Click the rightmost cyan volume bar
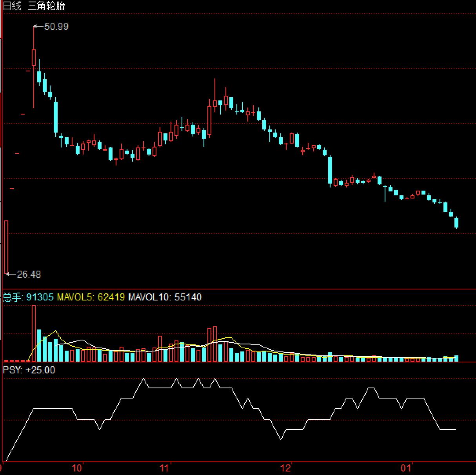 (x=456, y=359)
